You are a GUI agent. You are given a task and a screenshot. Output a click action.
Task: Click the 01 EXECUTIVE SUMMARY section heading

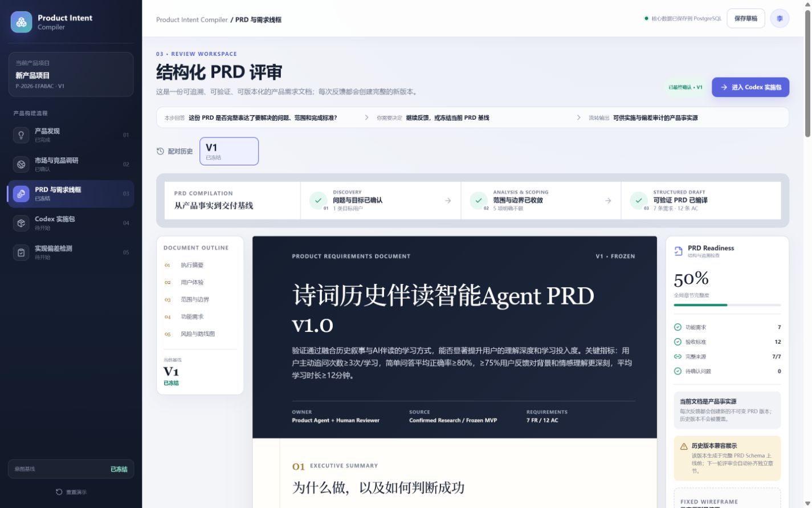(335, 466)
